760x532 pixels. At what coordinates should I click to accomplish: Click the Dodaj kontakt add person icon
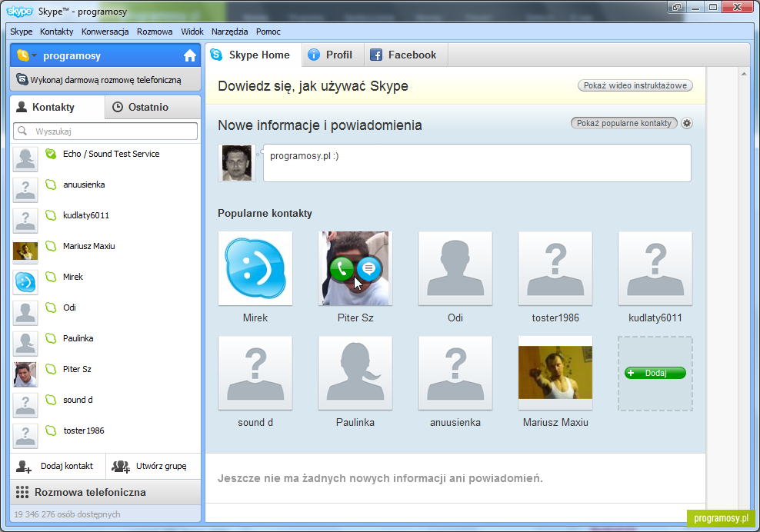pyautogui.click(x=24, y=466)
